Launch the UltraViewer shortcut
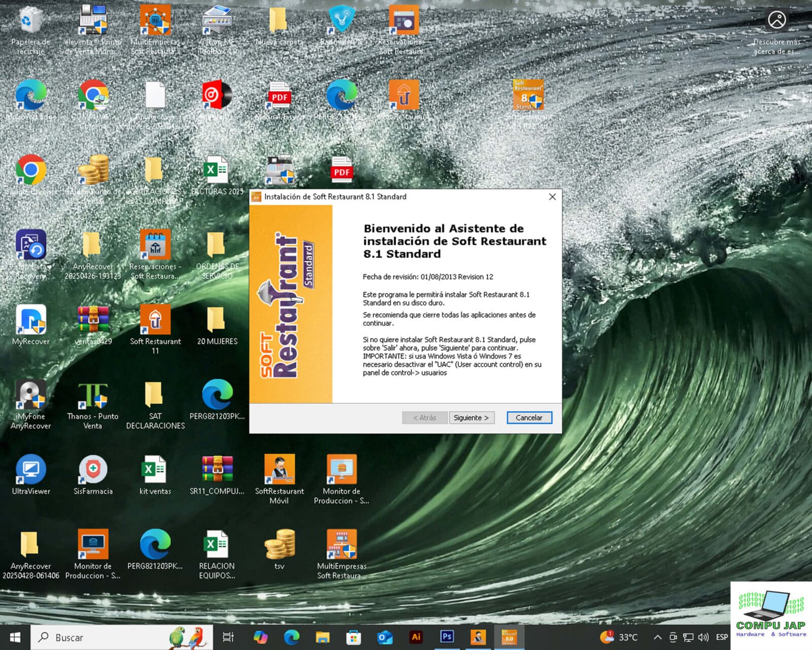Screen dimensions: 812x650 tap(31, 470)
